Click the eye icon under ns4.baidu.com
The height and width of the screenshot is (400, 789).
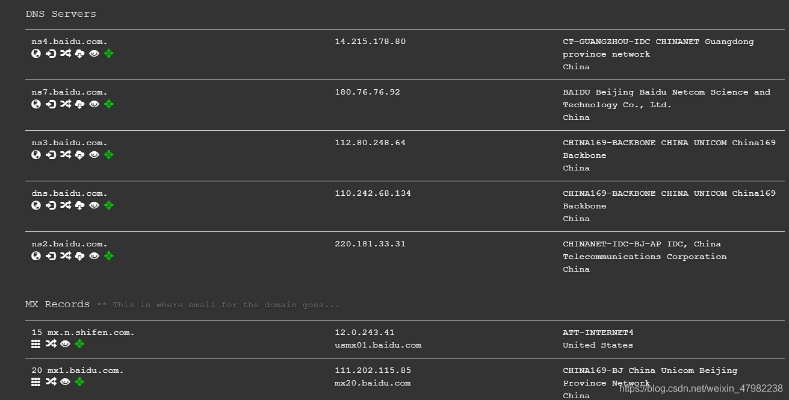point(94,53)
